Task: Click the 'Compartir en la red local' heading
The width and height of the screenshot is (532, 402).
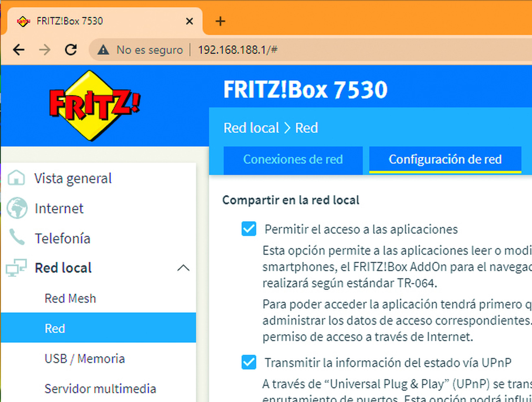Action: pyautogui.click(x=291, y=200)
